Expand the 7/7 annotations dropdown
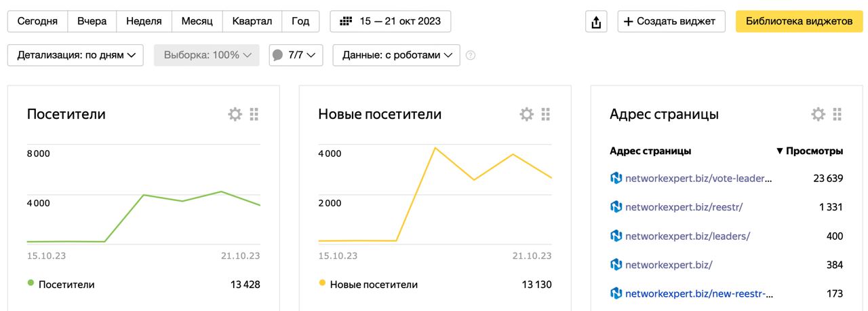 (296, 55)
